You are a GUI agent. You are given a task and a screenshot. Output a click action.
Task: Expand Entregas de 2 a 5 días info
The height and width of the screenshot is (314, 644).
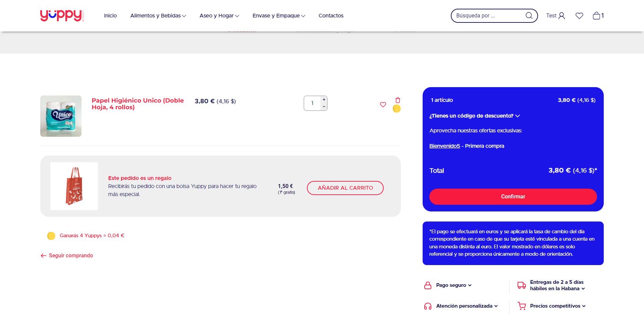coord(557,285)
